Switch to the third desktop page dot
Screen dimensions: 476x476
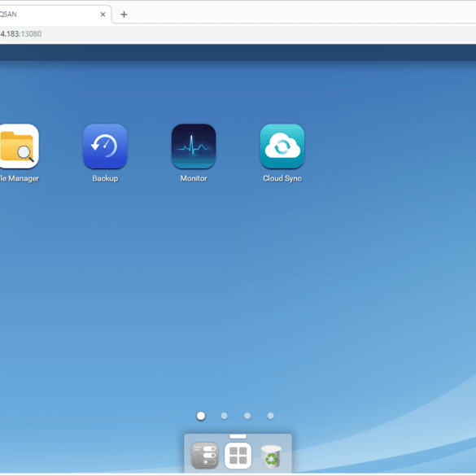coord(247,416)
